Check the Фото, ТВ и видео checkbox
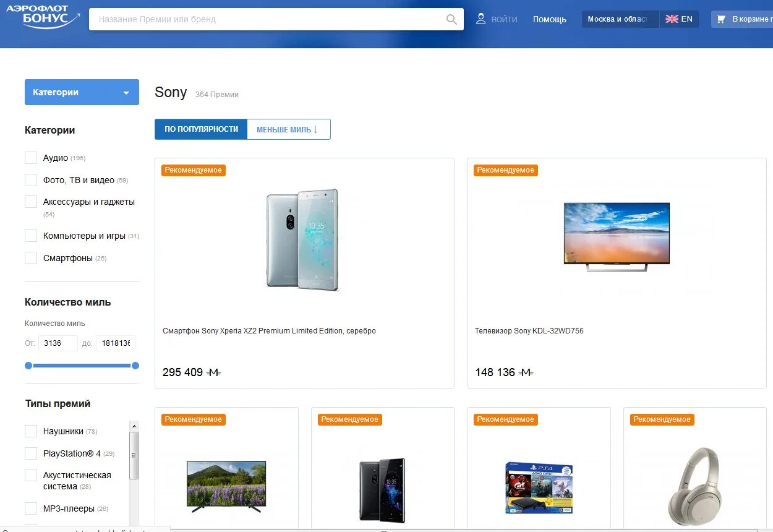773x532 pixels. 31,180
